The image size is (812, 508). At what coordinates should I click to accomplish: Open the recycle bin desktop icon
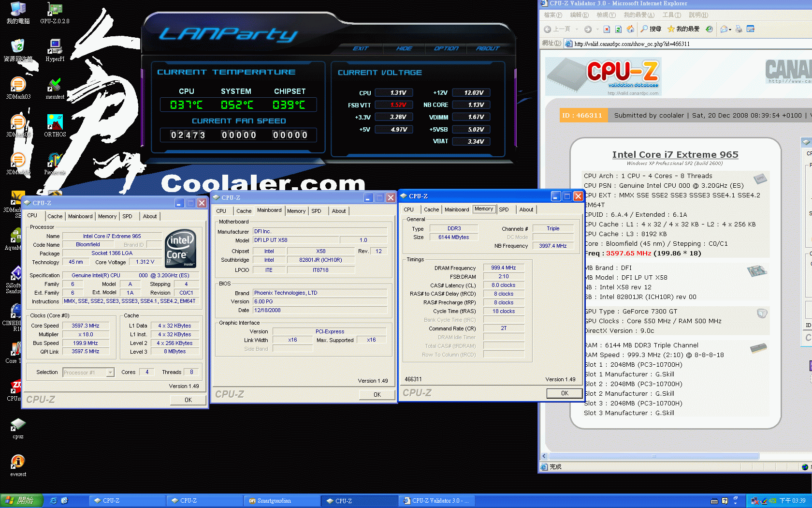click(x=18, y=50)
